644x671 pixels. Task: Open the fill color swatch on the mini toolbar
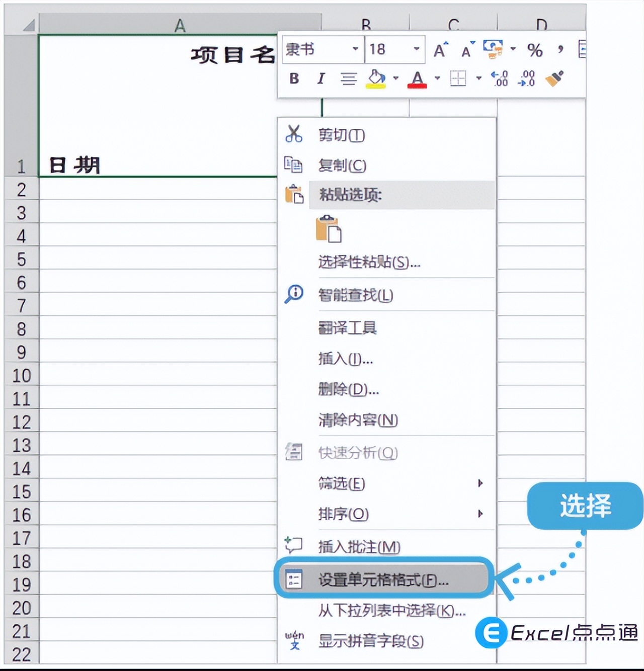coord(376,79)
